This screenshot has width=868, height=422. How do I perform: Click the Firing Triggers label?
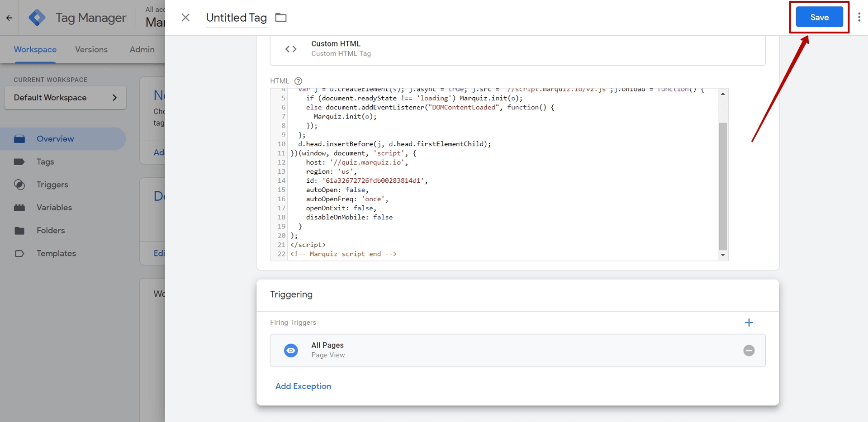click(x=293, y=322)
